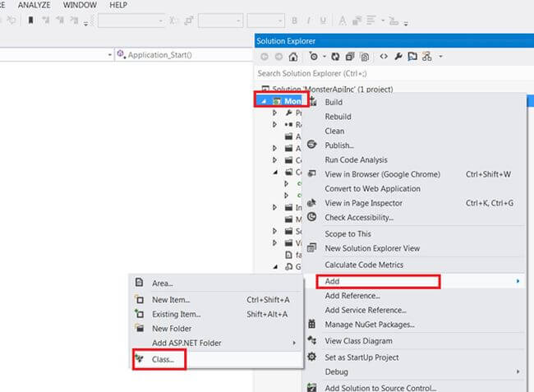Screen dimensions: 534x392
Task: Click the bookmark icon in the top toolbar
Action: (x=31, y=21)
